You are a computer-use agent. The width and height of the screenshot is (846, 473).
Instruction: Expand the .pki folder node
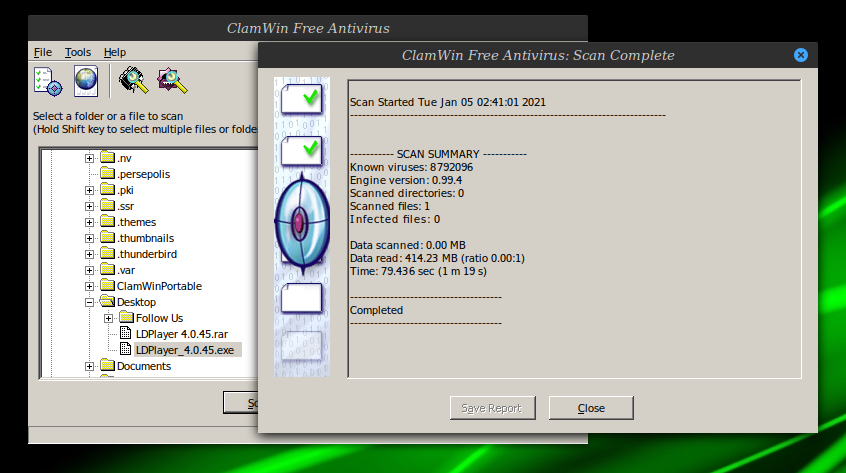click(90, 190)
